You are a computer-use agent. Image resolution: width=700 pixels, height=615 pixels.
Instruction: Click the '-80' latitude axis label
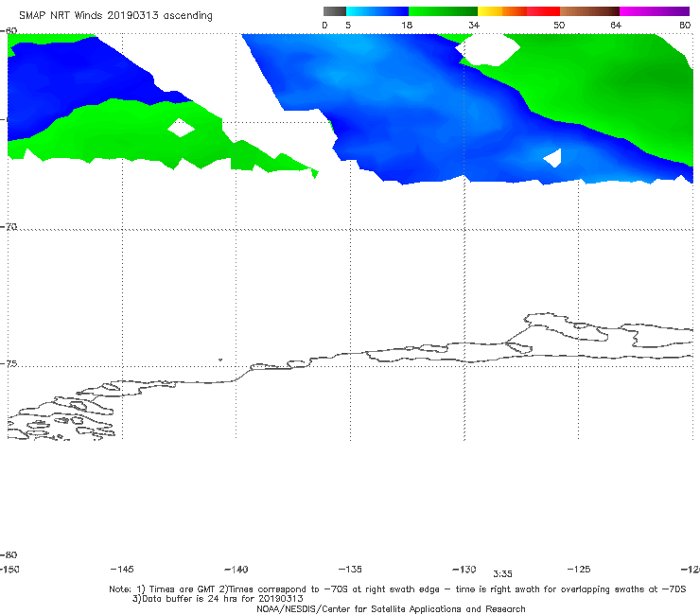(x=9, y=555)
